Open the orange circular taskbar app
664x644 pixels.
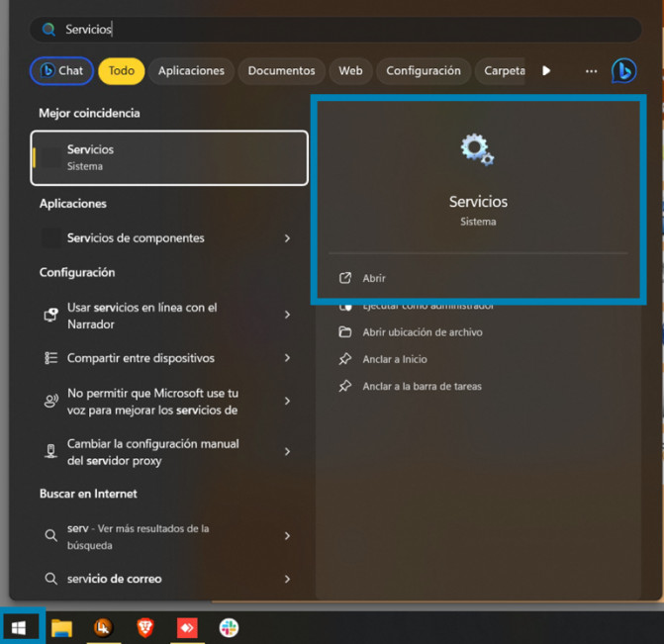103,627
